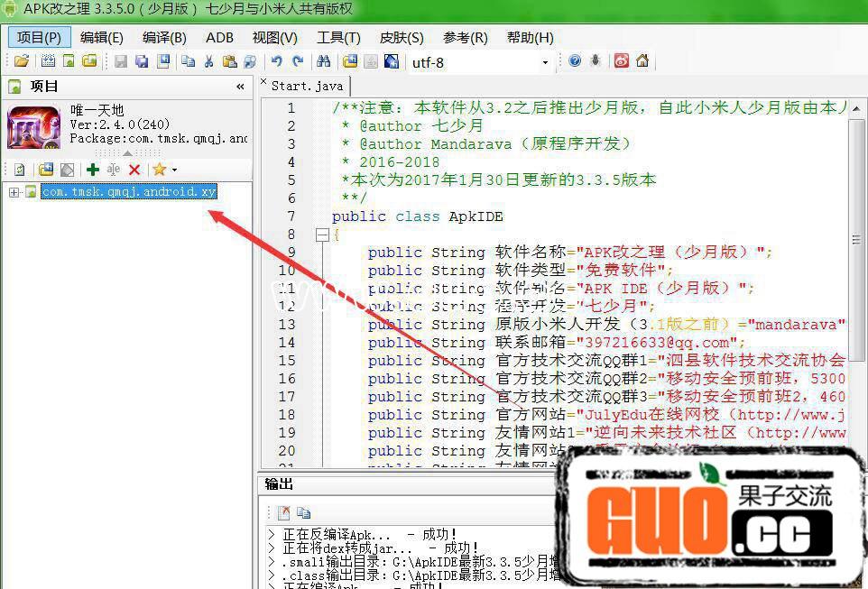Screen dimensions: 868x589
Task: Click the green plus add icon
Action: point(92,170)
